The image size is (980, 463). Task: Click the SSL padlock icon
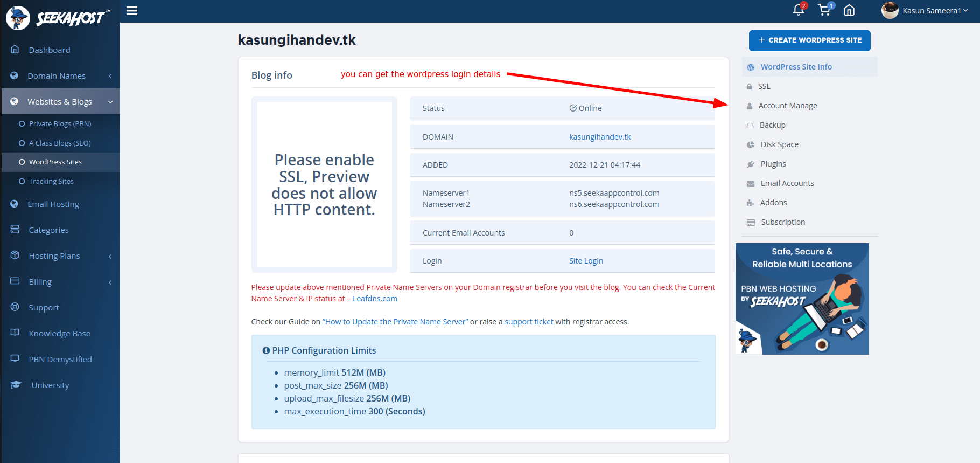pyautogui.click(x=749, y=86)
